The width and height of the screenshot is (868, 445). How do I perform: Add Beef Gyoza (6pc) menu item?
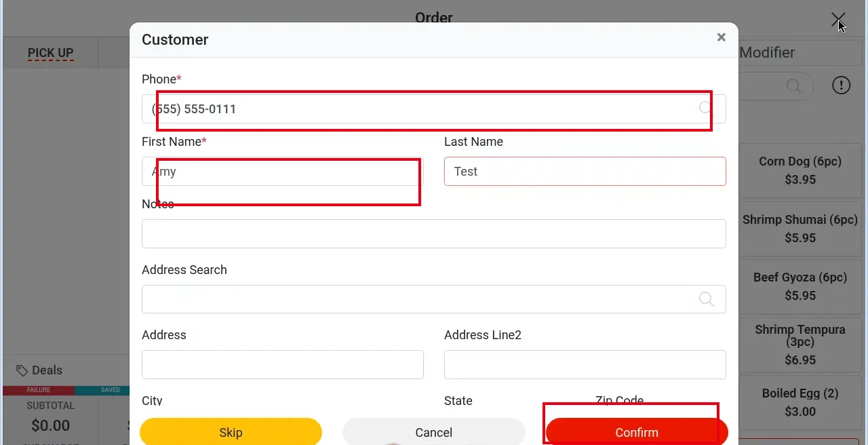point(800,286)
